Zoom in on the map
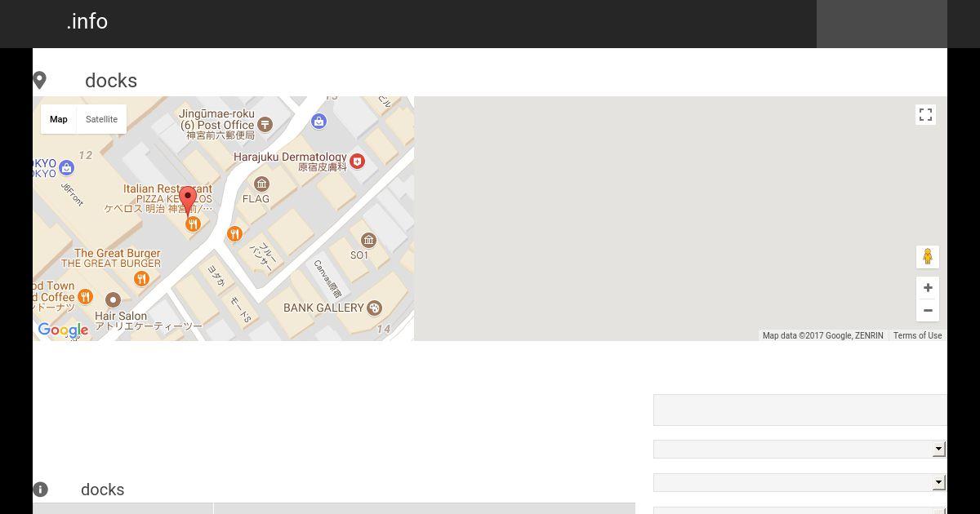Screen dimensions: 980x514 pos(928,288)
